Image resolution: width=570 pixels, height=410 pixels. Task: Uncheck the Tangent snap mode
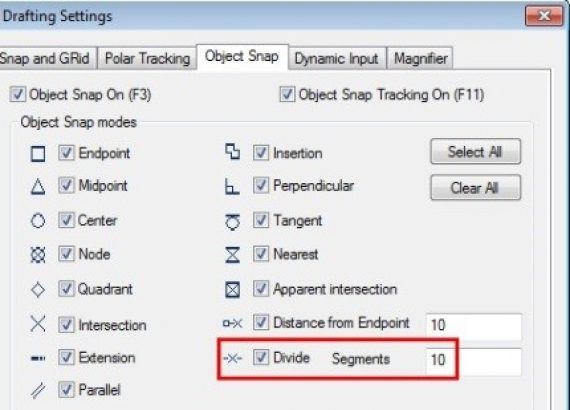[x=261, y=220]
